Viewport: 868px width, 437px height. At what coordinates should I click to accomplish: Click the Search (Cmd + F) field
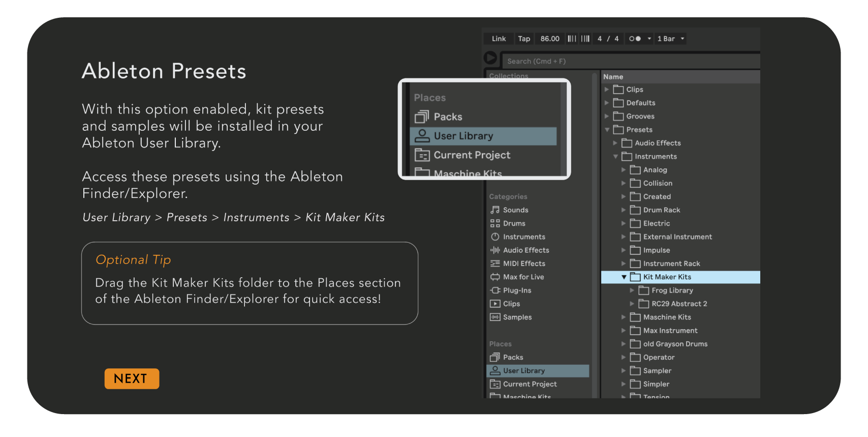click(x=630, y=61)
